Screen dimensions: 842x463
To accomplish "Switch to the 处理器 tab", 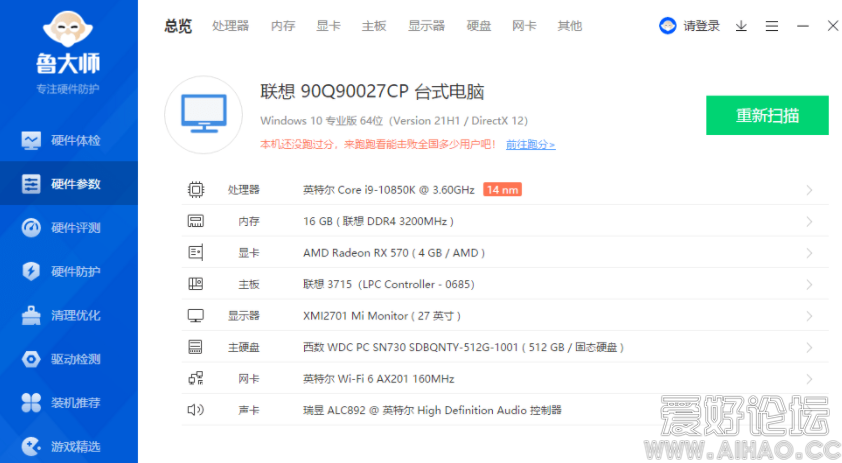I will tap(230, 26).
